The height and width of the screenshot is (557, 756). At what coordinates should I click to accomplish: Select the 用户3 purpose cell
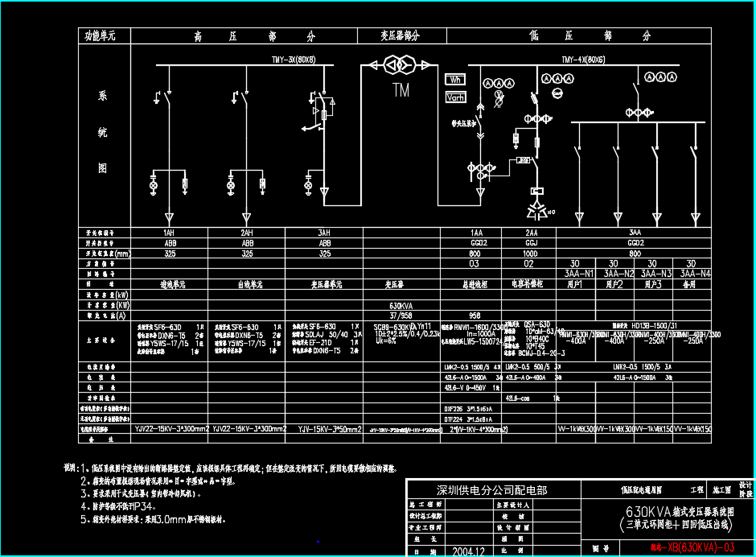coord(653,284)
